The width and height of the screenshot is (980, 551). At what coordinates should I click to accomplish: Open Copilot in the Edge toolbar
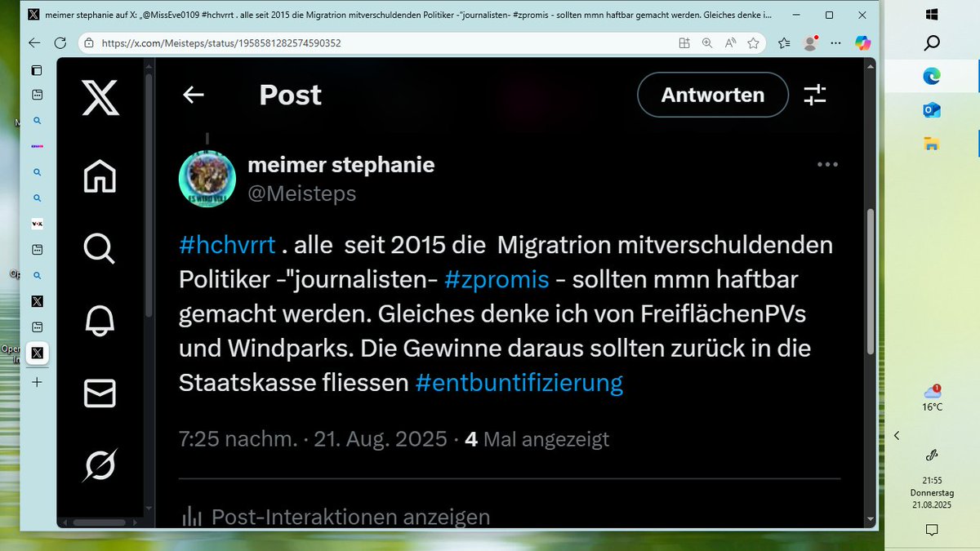pos(863,42)
